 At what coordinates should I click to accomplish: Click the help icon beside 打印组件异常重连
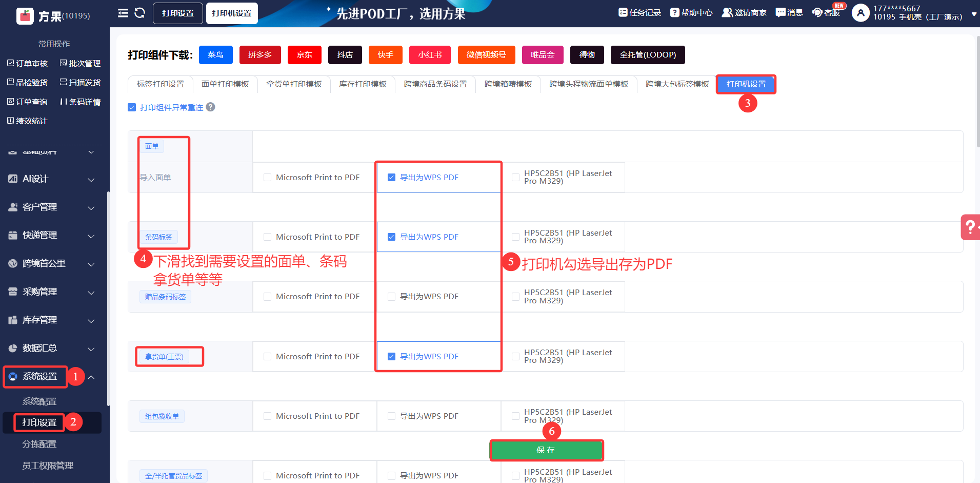pos(210,107)
